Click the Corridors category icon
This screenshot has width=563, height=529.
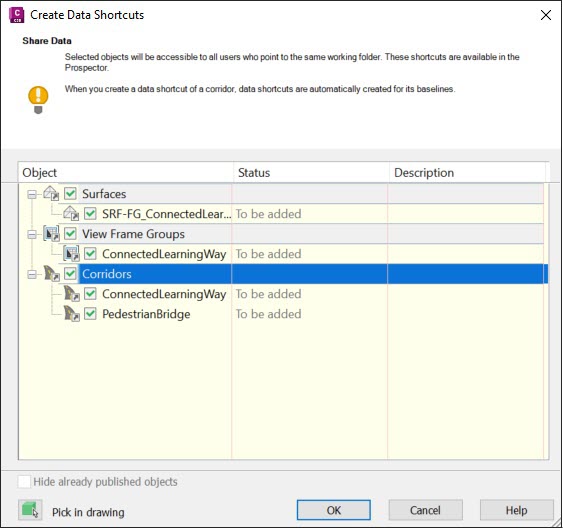point(51,274)
